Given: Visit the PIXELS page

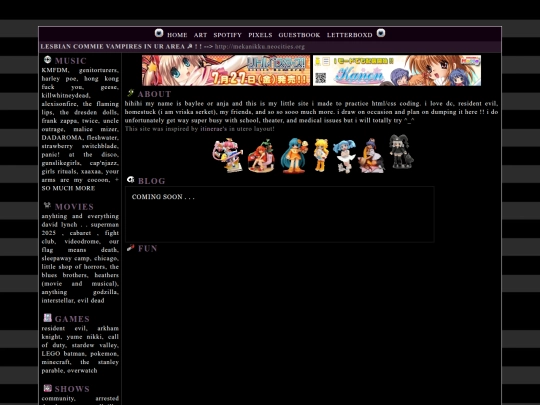Looking at the screenshot, I should pos(260,35).
